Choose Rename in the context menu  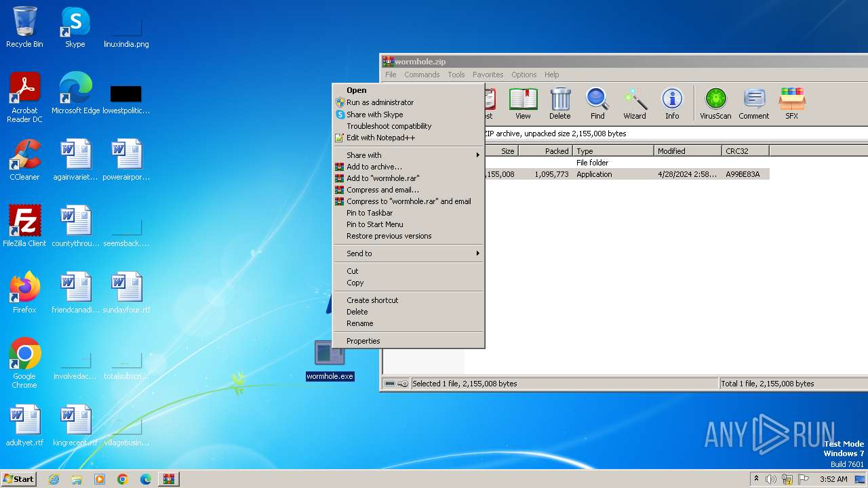pos(408,323)
